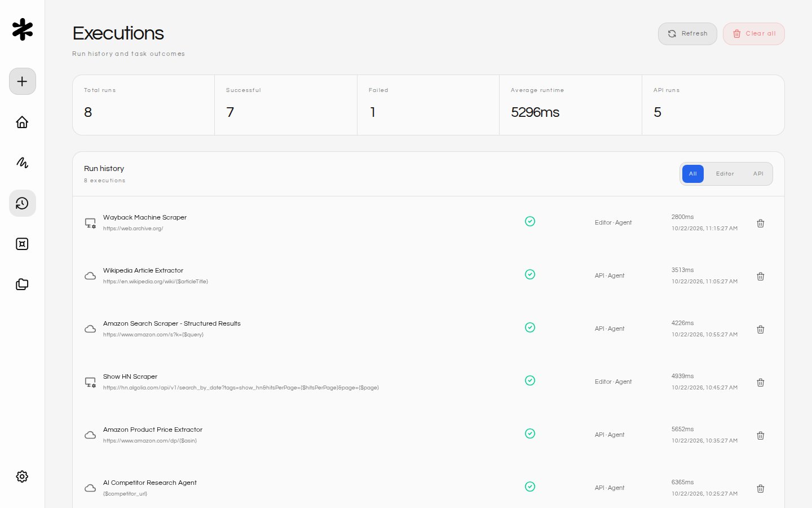Viewport: 812px width, 508px height.
Task: Open the Home icon in sidebar
Action: (23, 122)
